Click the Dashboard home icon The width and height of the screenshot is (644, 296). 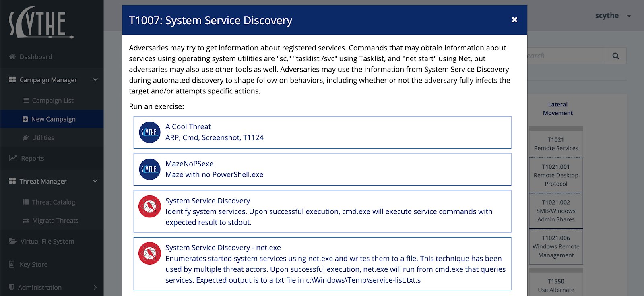(x=12, y=57)
